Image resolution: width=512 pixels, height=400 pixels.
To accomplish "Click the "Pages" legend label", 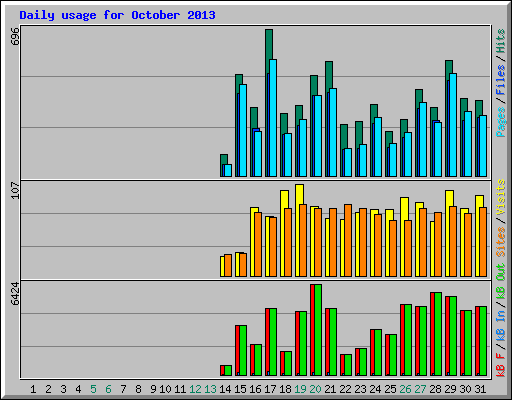I will pos(501,122).
